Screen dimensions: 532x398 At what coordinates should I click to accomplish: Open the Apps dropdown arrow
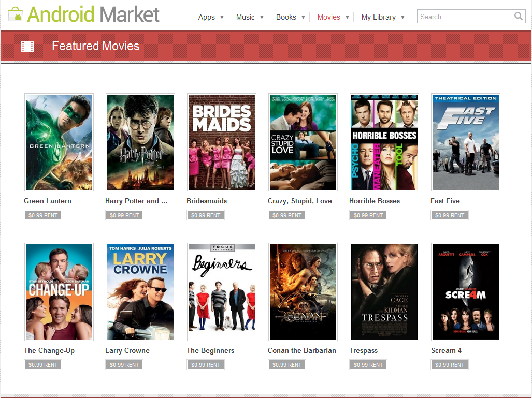[x=223, y=17]
